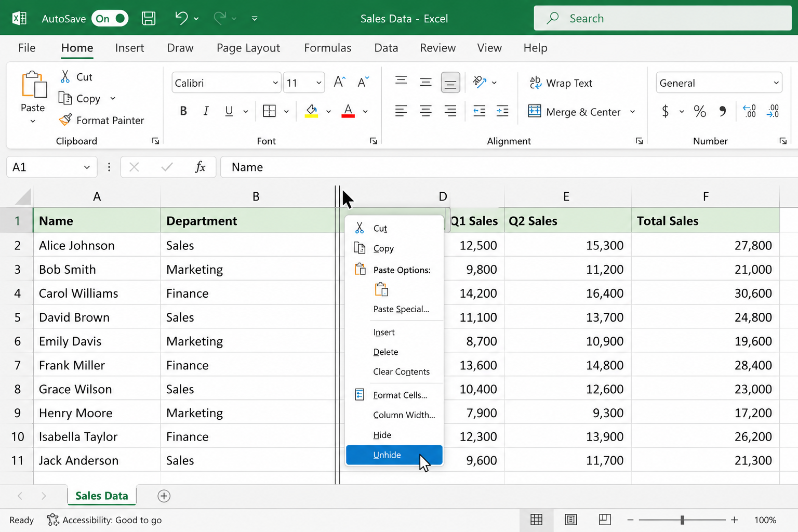Image resolution: width=798 pixels, height=532 pixels.
Task: Switch to Page Layout view in status bar
Action: [x=570, y=520]
